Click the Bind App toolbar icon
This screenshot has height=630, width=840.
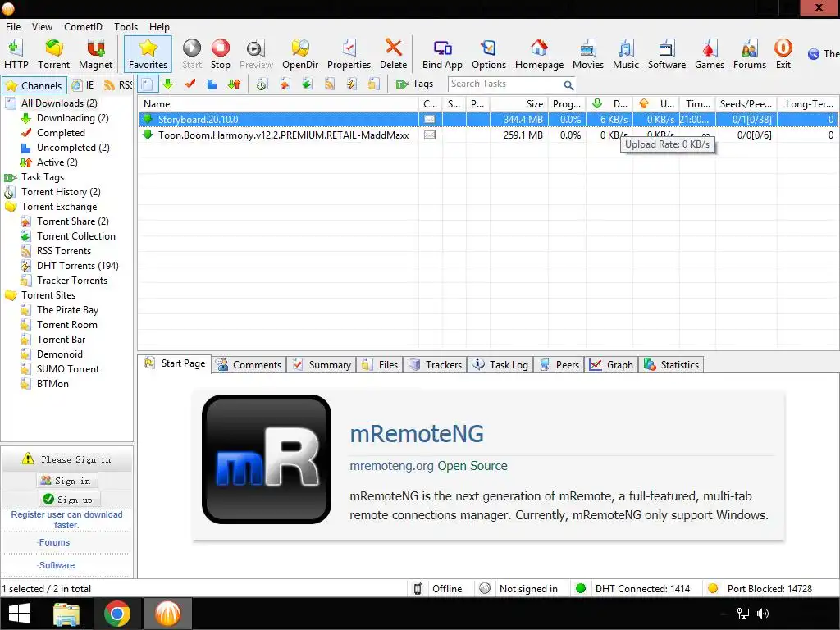(442, 54)
